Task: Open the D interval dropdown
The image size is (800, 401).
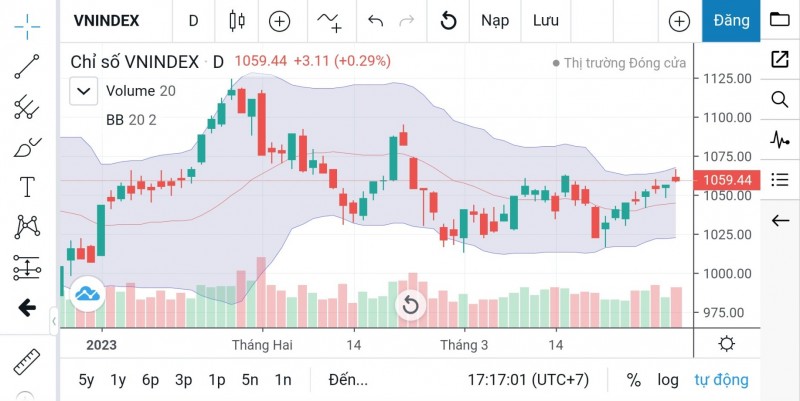Action: click(x=193, y=20)
